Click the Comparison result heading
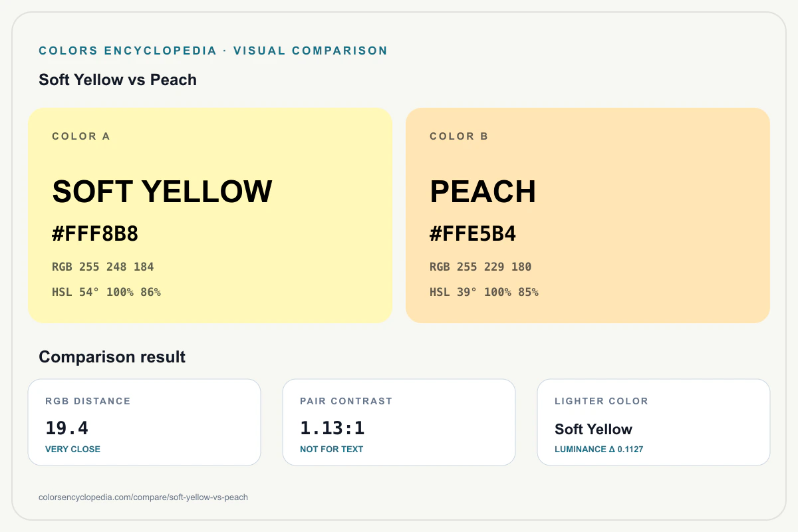Image resolution: width=798 pixels, height=532 pixels. (x=112, y=357)
